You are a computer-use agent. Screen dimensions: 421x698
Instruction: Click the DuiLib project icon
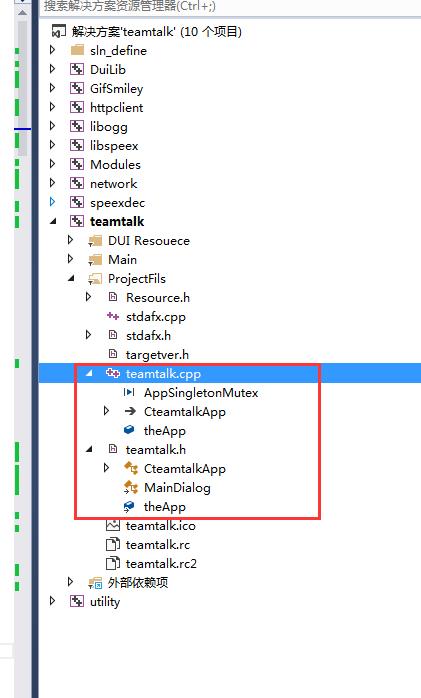point(77,69)
